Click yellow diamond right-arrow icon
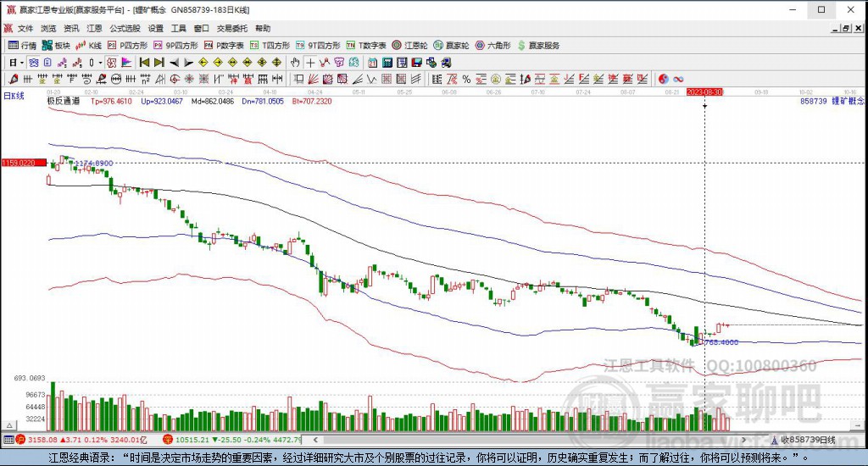The width and height of the screenshot is (868, 466). tap(218, 63)
